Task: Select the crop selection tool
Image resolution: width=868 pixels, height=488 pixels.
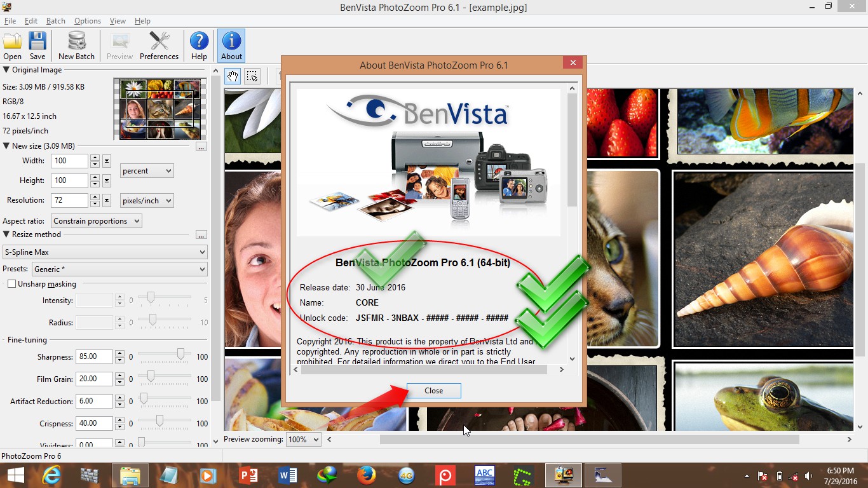Action: pos(252,76)
